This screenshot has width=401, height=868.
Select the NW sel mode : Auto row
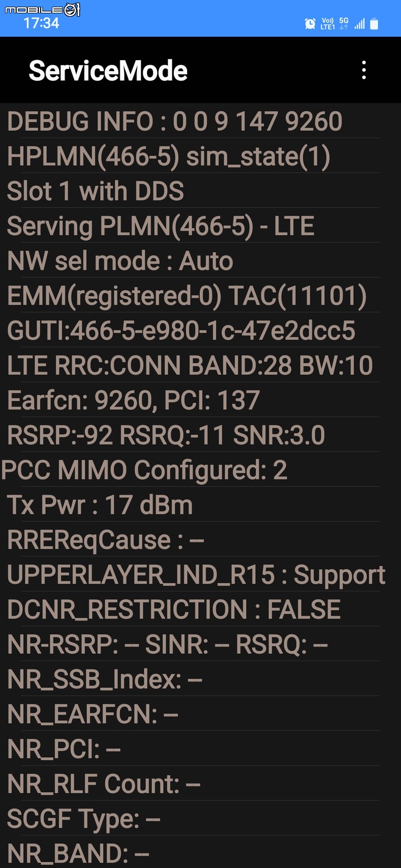(x=193, y=260)
